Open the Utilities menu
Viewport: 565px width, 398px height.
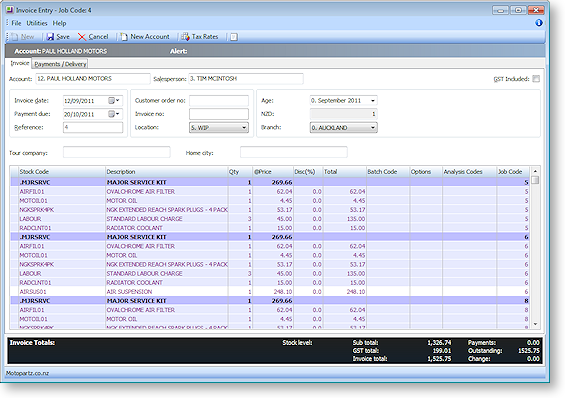37,23
